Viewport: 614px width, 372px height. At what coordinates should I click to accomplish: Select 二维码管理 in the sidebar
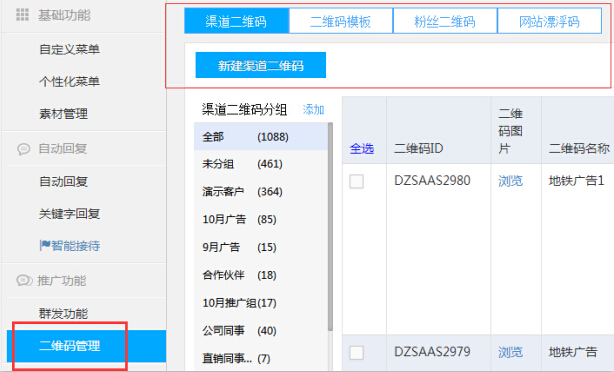point(87,346)
